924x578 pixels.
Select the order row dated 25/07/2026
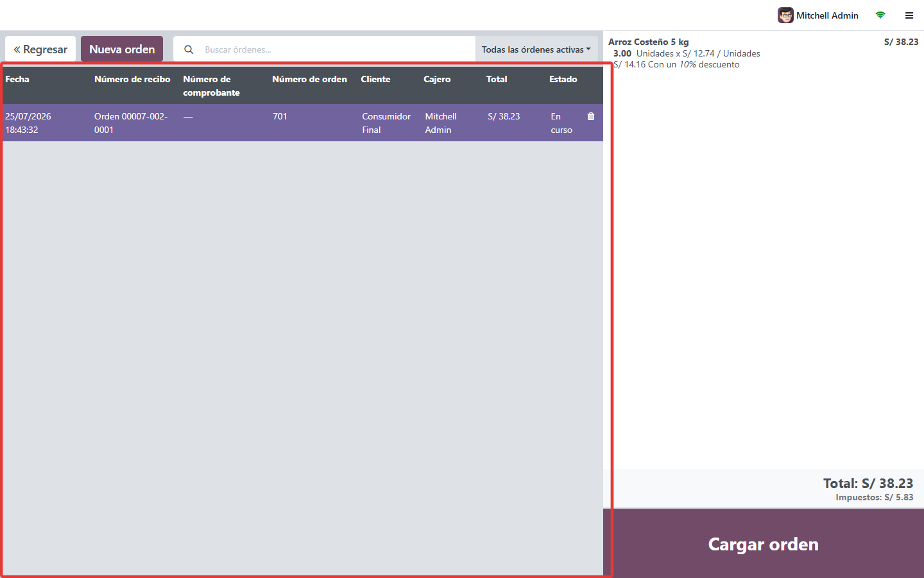(x=302, y=123)
